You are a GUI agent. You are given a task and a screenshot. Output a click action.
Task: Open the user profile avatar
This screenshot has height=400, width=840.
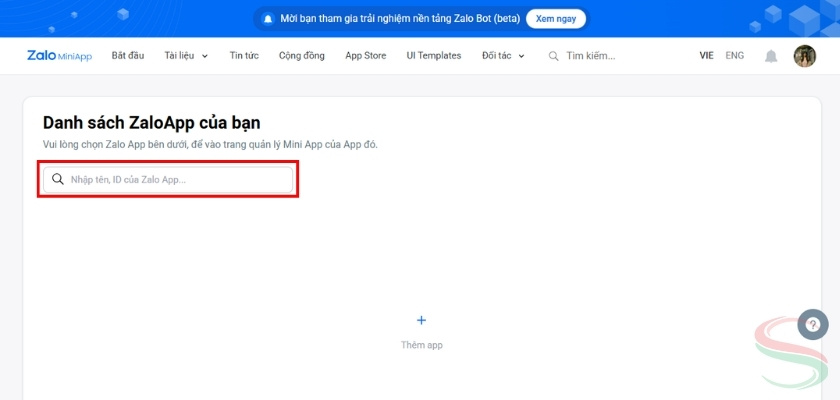pyautogui.click(x=805, y=56)
